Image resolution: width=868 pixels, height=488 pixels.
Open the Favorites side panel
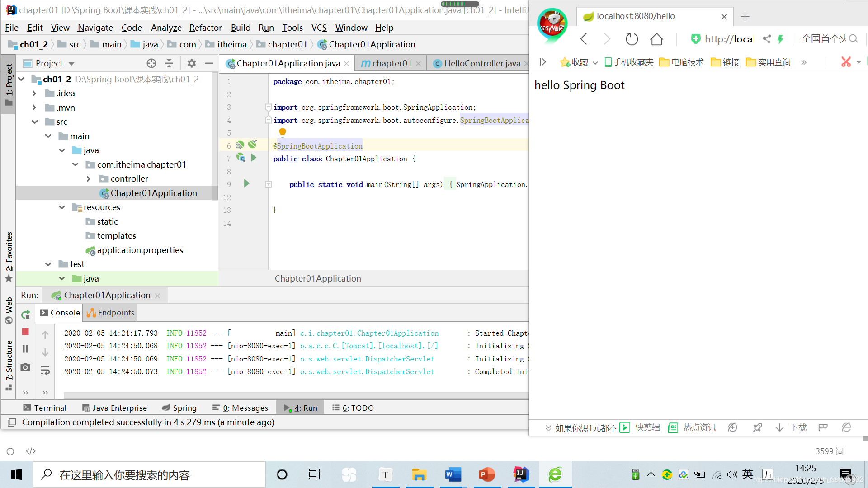[x=9, y=257]
